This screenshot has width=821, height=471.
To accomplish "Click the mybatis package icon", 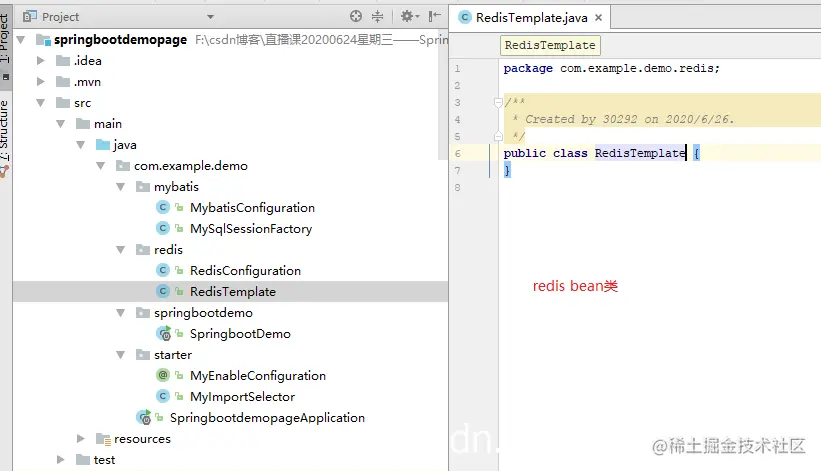I will click(x=143, y=187).
